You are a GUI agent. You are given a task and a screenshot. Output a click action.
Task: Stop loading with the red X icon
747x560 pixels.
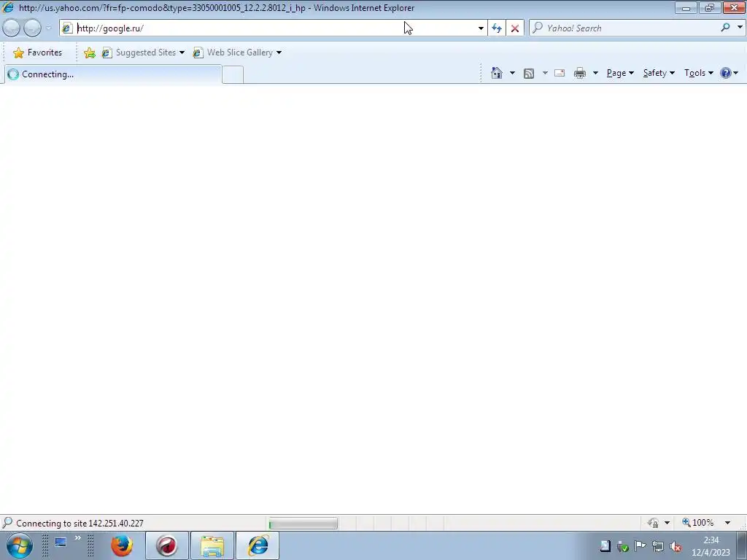click(x=515, y=28)
